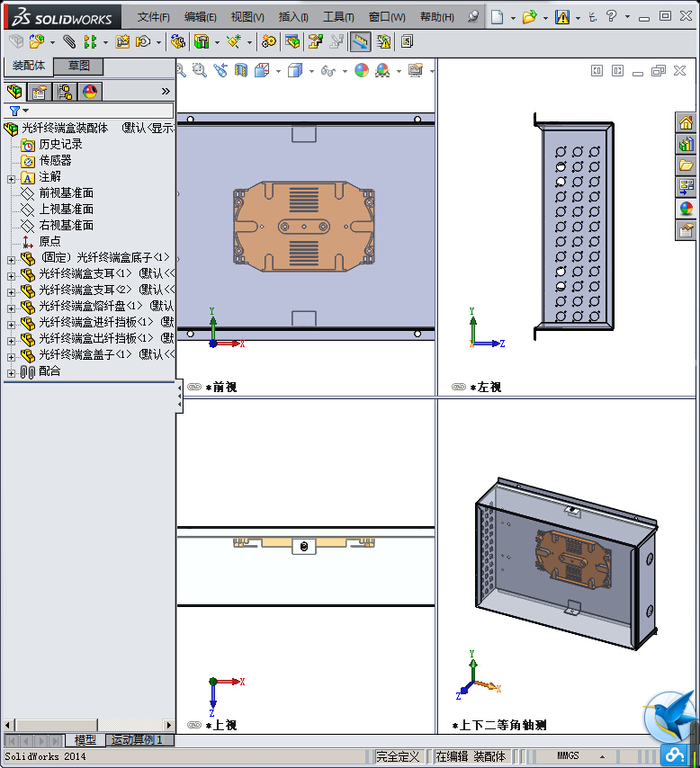700x768 pixels.
Task: Select the Mate paperclip tool
Action: point(69,41)
